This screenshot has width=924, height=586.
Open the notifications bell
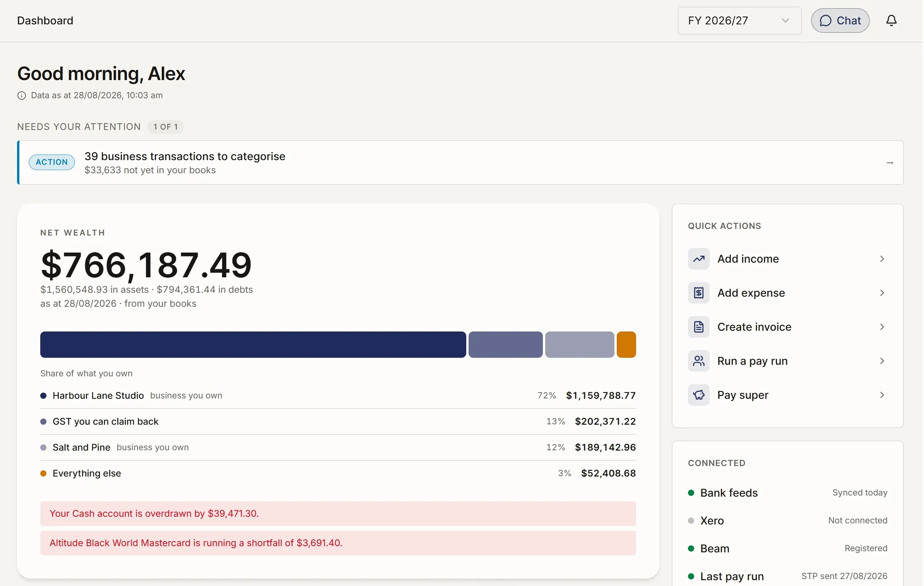click(891, 21)
